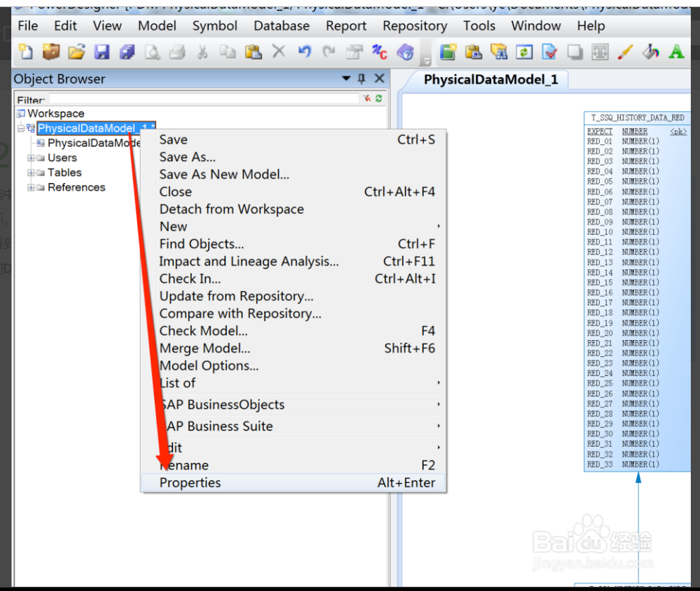Click the Print icon
The width and height of the screenshot is (700, 591).
[x=177, y=52]
